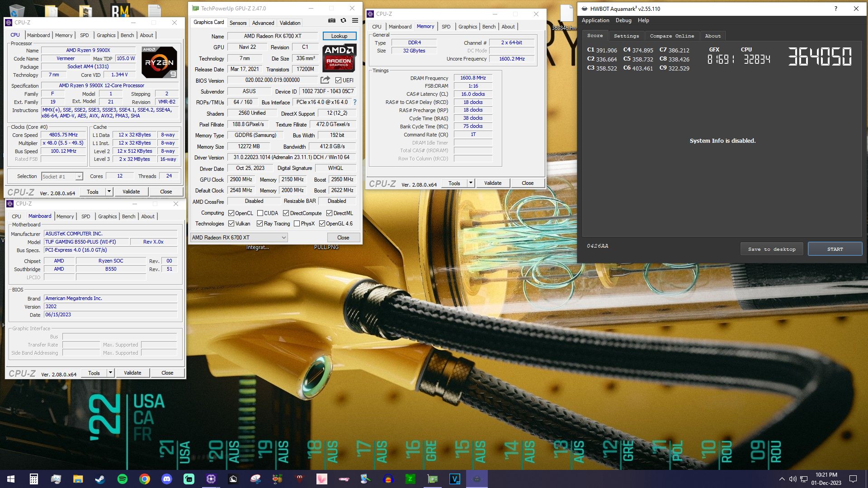Expand Tools dropdown arrow in CPU-Z Mainboard window
The width and height of the screenshot is (868, 488).
point(110,373)
